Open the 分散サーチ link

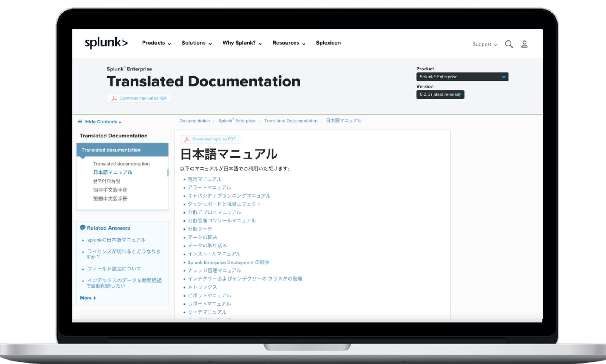point(200,229)
